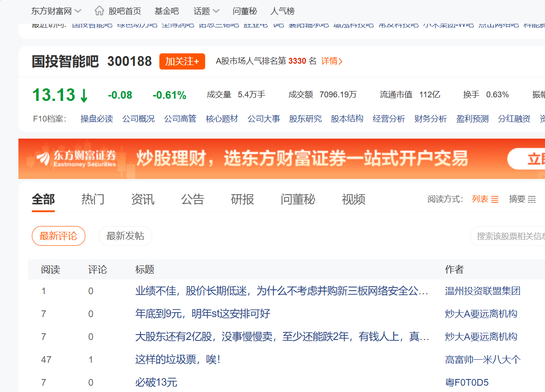The width and height of the screenshot is (545, 392).
Task: Click the Eastmoney Securities logo in the banner
Action: coord(76,158)
